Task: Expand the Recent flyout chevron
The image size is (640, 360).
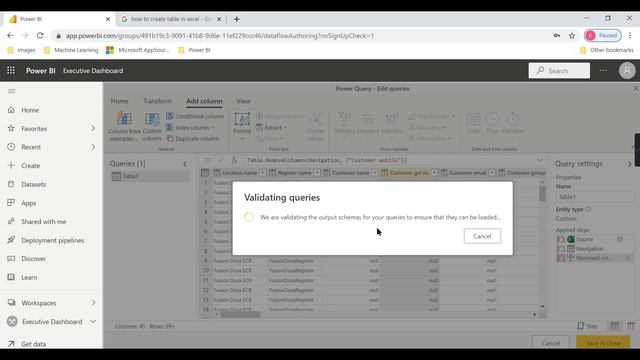Action: pyautogui.click(x=93, y=147)
